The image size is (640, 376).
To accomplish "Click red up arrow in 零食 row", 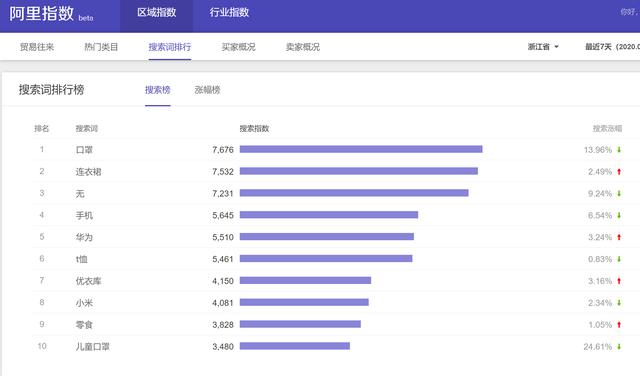I will pos(619,325).
